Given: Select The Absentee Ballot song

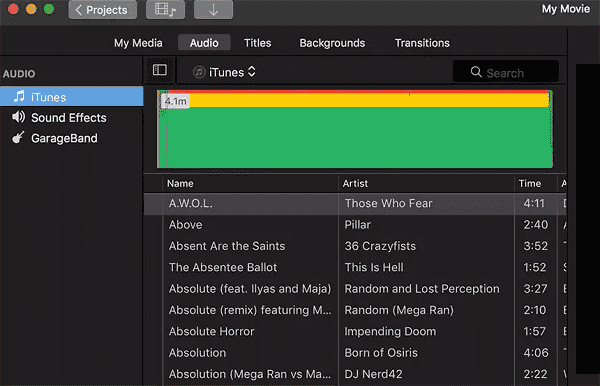Looking at the screenshot, I should pyautogui.click(x=223, y=267).
